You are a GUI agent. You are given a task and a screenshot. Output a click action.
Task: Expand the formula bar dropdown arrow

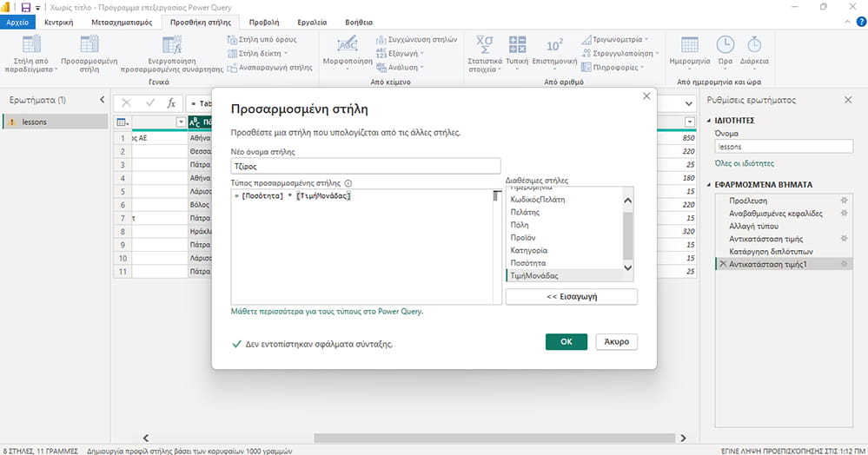tap(689, 103)
